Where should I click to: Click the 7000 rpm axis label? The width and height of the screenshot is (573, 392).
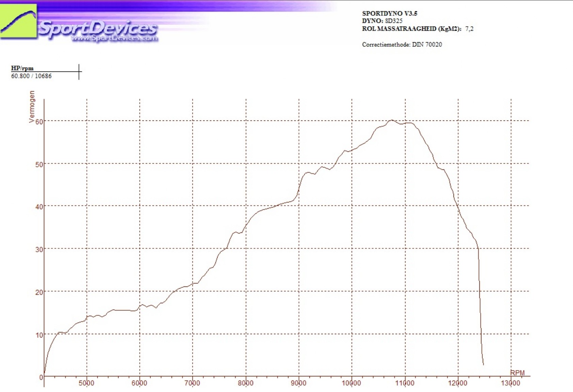(192, 383)
